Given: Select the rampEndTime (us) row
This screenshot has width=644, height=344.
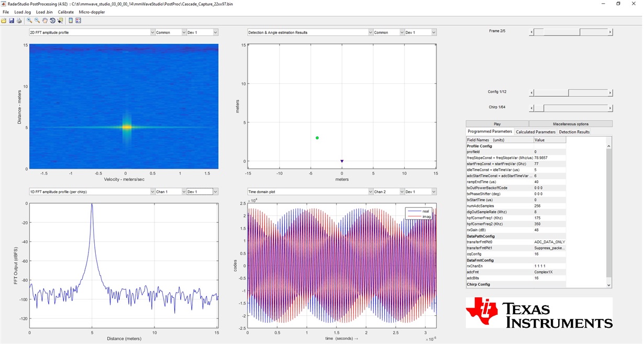Looking at the screenshot, I should 516,182.
